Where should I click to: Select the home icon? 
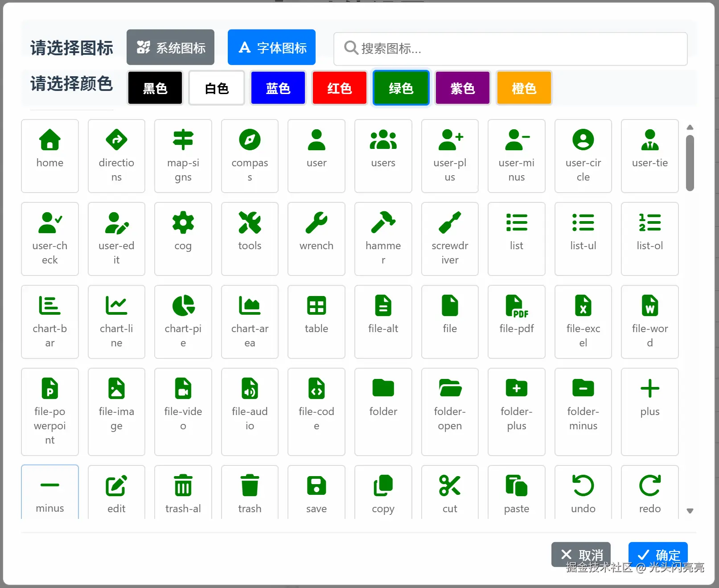click(49, 156)
